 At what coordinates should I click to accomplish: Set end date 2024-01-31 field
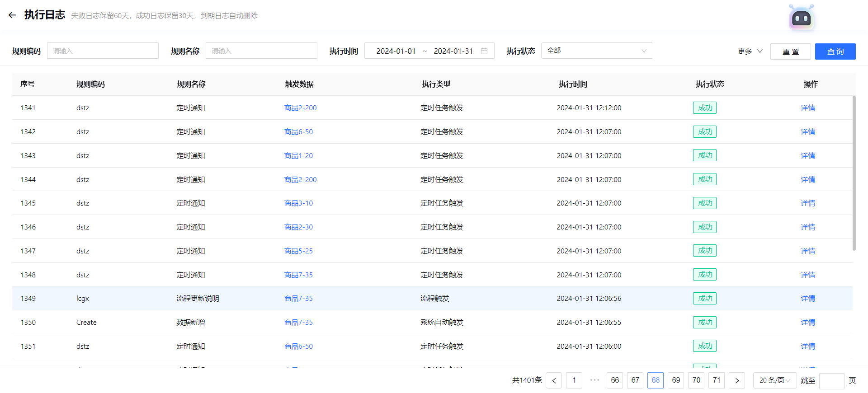(x=453, y=51)
